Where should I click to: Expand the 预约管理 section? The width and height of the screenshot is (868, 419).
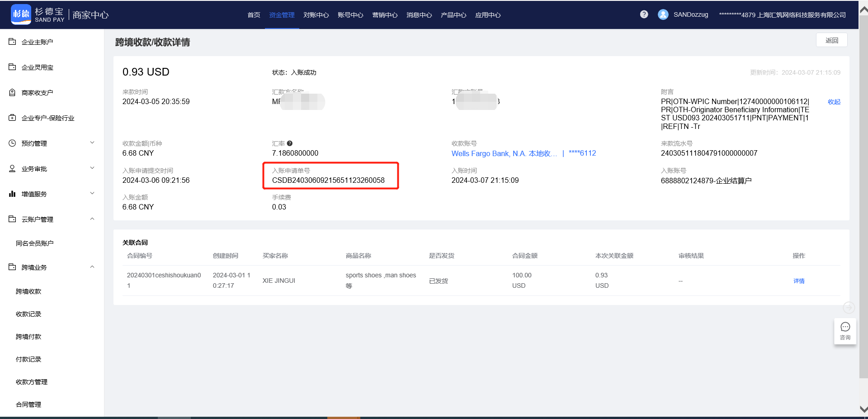(92, 143)
